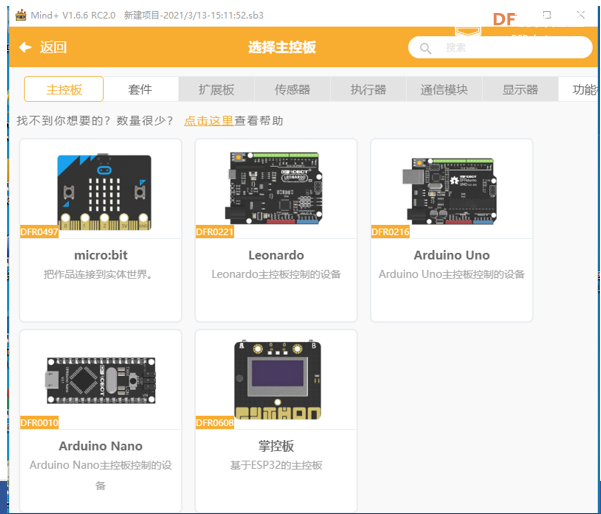Viewport: 601px width, 514px height.
Task: Switch to the 显示器 tab
Action: click(x=520, y=89)
